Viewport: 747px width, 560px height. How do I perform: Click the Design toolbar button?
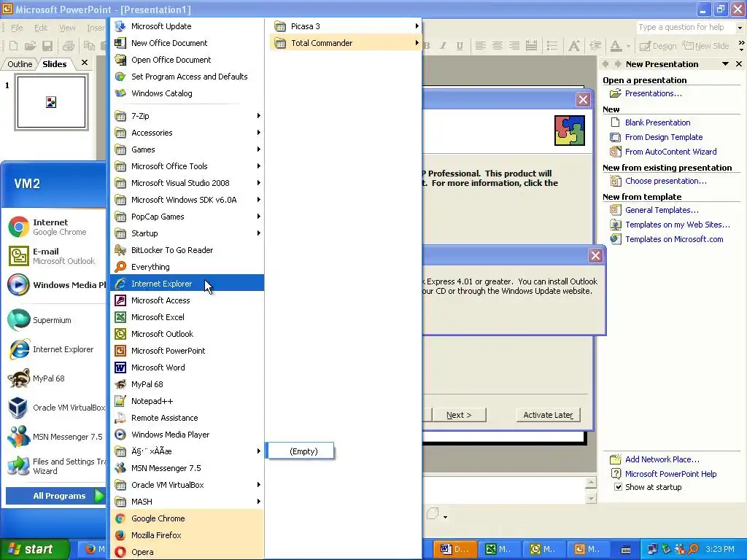click(x=659, y=46)
